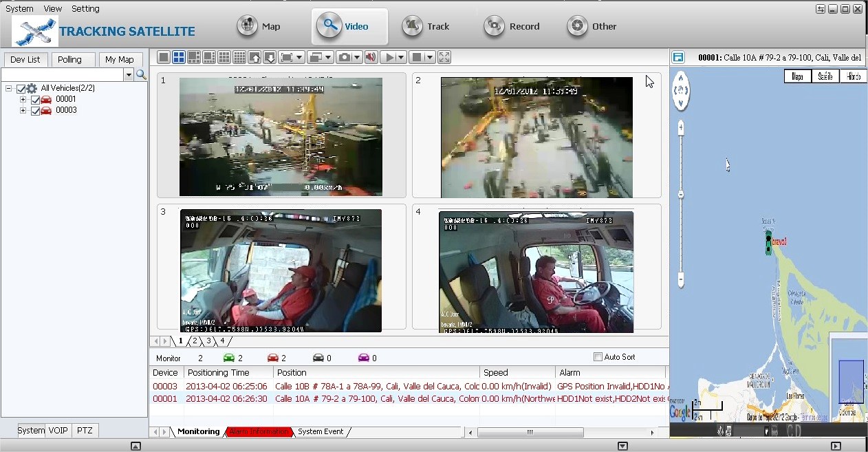This screenshot has width=868, height=452.
Task: Zoom out on the map
Action: tap(681, 279)
